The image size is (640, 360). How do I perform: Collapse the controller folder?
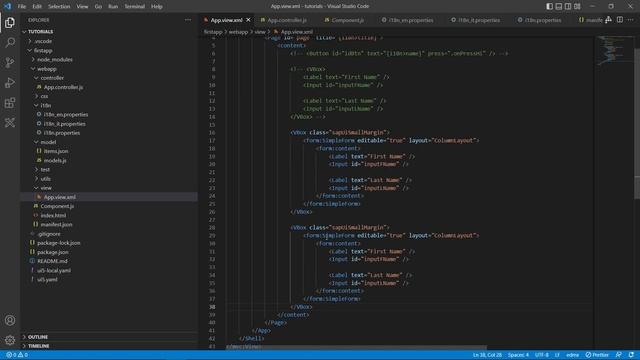pyautogui.click(x=109, y=78)
